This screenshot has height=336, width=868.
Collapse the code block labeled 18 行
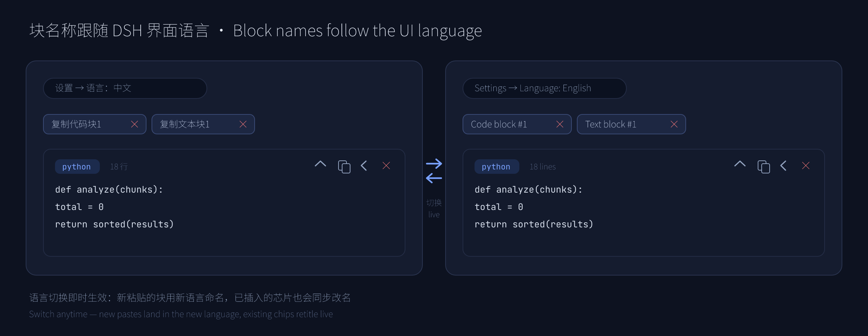coord(320,164)
